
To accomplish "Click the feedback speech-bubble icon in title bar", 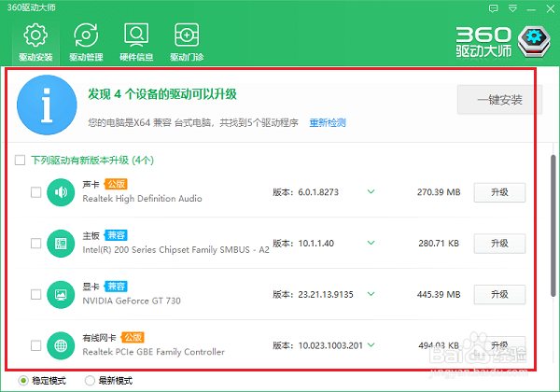I will (493, 8).
